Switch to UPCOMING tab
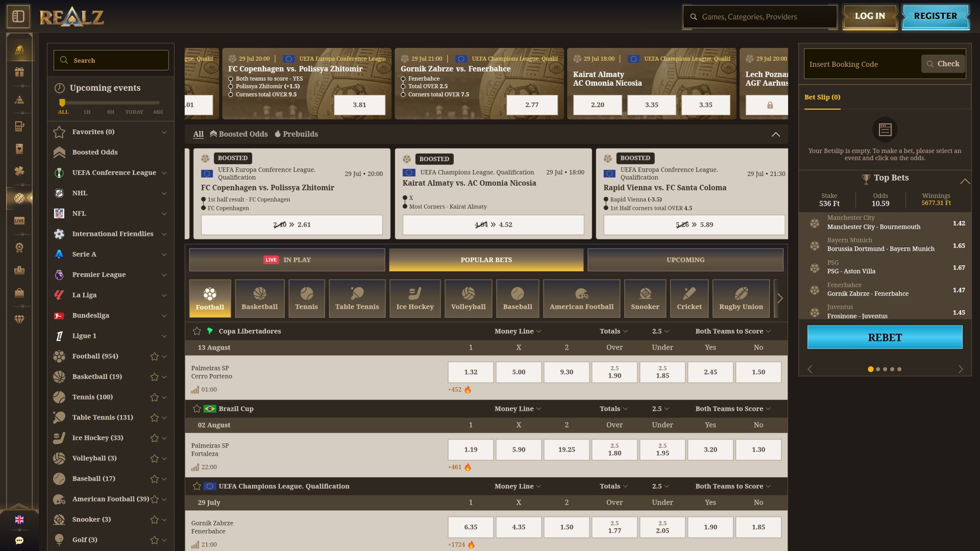980x551 pixels. point(685,260)
